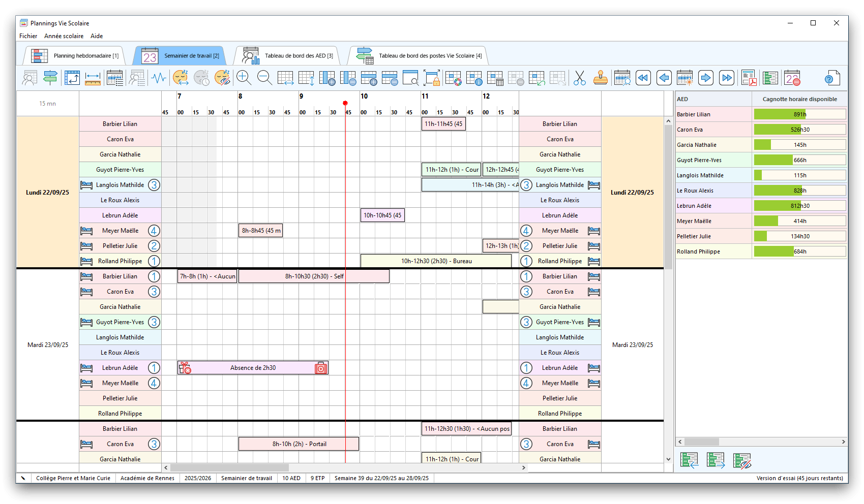Screen dimensions: 864x504
Task: Toggle hidden night shifts sleeping-face eye icon
Action: [x=222, y=78]
